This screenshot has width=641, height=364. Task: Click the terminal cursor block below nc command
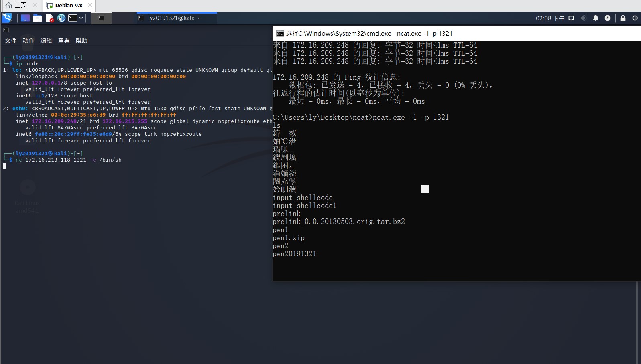(x=4, y=166)
